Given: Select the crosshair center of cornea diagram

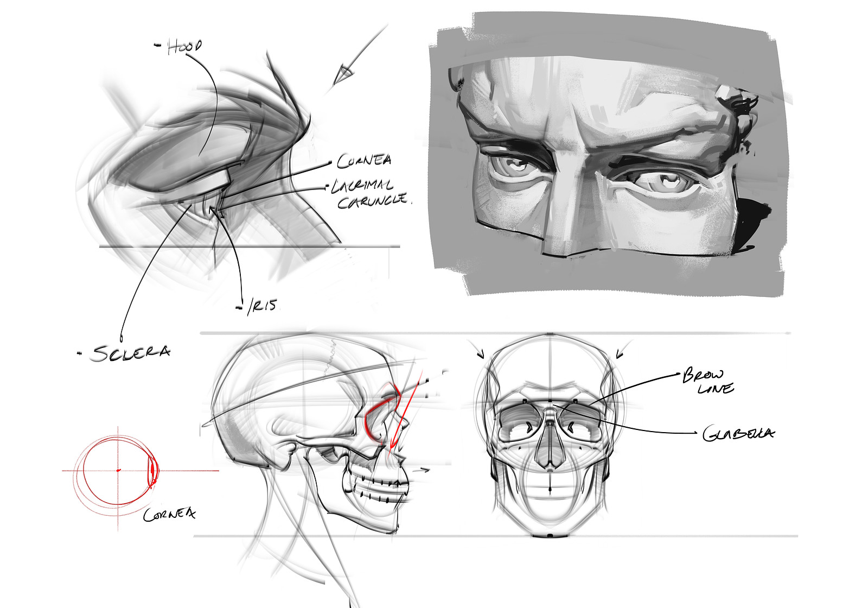Looking at the screenshot, I should [117, 470].
